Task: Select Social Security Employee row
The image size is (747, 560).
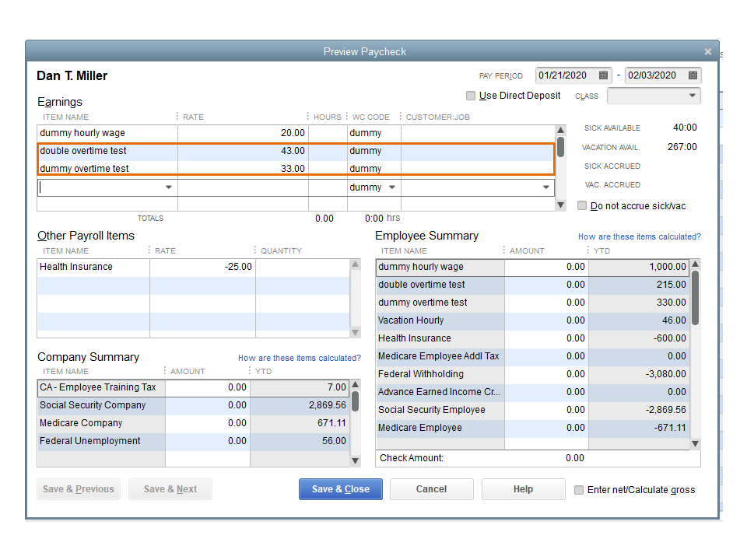Action: [x=531, y=410]
